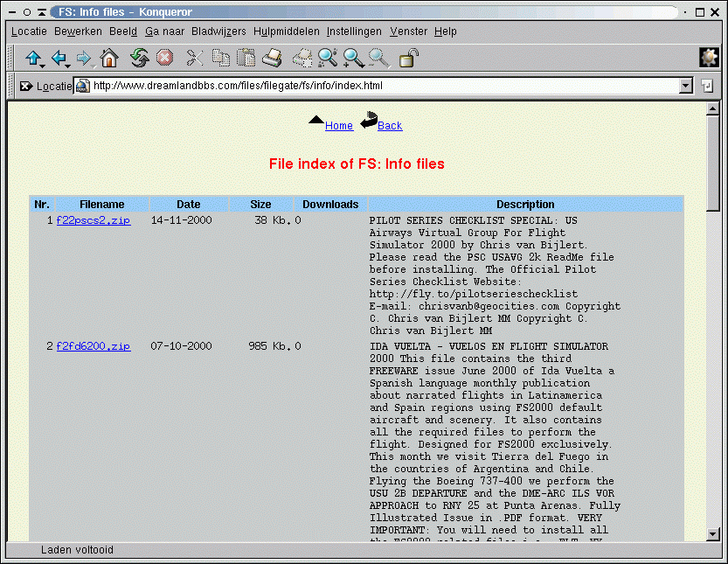
Task: Open the f2fd6200.zip file link
Action: (x=93, y=347)
